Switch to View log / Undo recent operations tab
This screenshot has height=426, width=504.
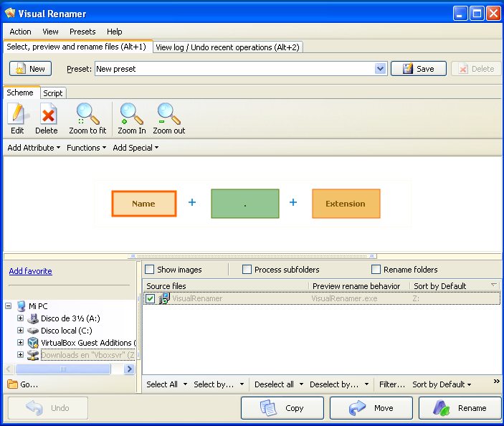point(227,47)
